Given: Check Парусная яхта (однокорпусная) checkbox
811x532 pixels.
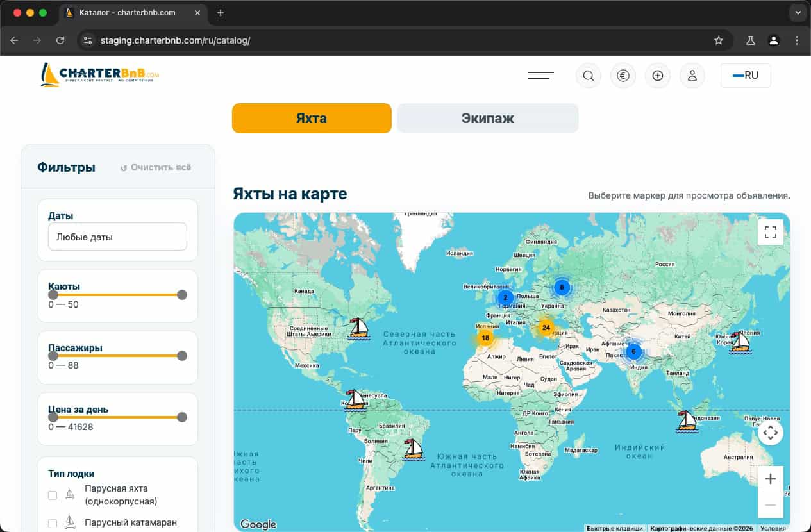Looking at the screenshot, I should [53, 495].
